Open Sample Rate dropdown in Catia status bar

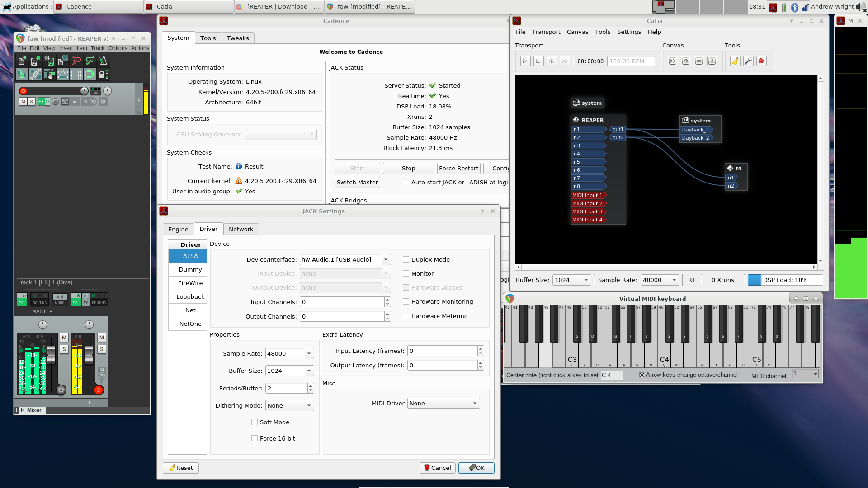point(660,280)
